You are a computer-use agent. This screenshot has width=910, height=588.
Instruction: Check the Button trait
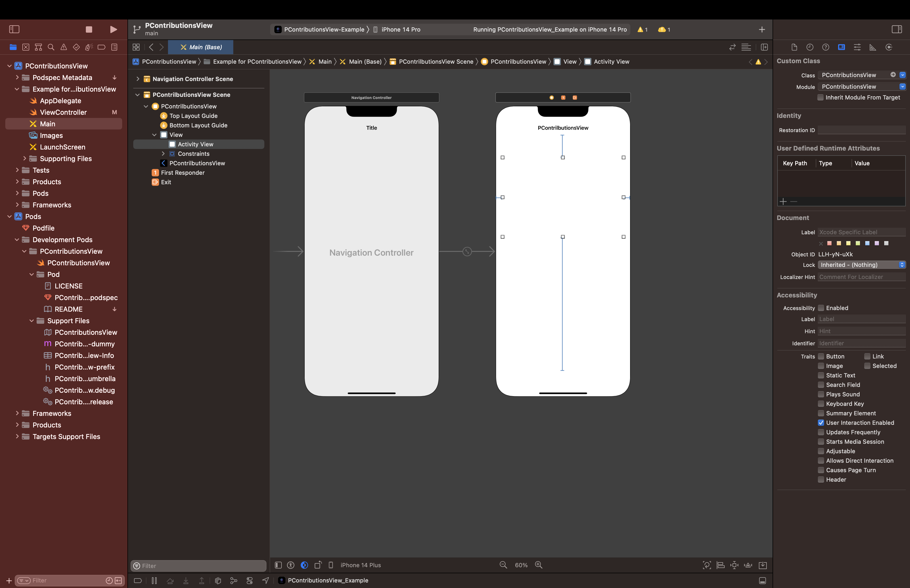click(x=821, y=356)
